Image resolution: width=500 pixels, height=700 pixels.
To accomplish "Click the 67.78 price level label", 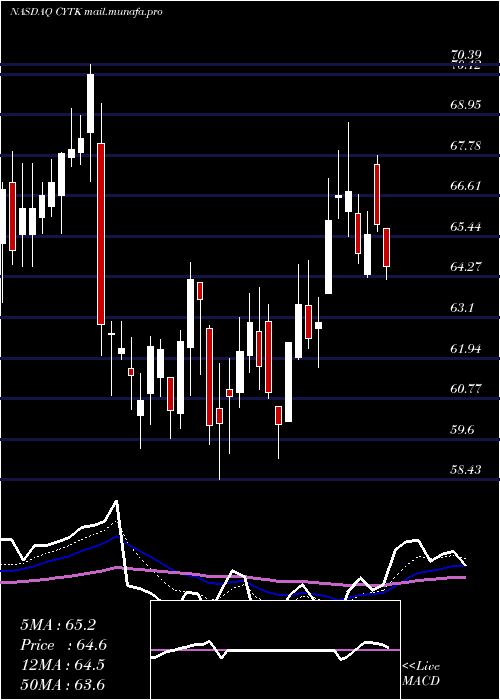I will coord(466,146).
